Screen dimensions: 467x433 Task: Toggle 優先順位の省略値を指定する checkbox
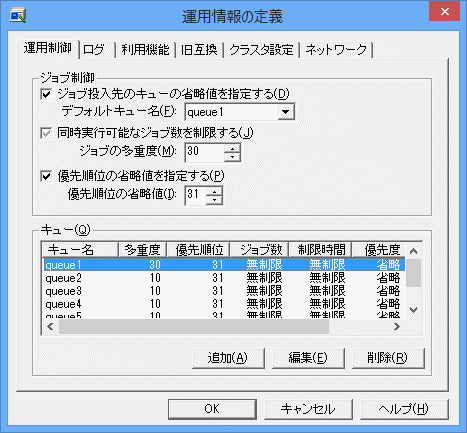[46, 176]
